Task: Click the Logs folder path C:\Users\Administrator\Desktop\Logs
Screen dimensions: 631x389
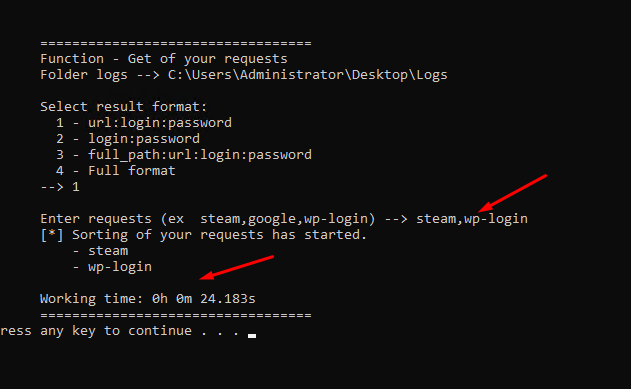Action: tap(307, 75)
